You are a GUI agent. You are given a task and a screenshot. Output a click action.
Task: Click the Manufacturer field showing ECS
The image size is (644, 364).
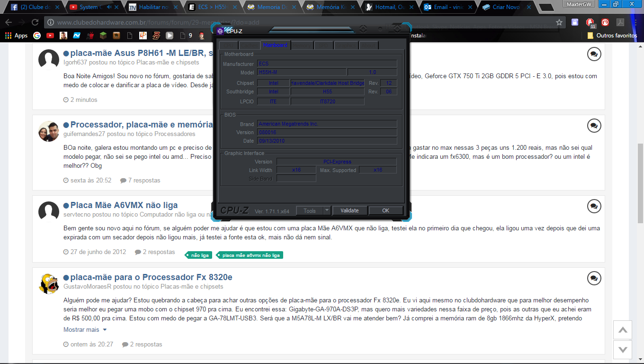pos(327,64)
